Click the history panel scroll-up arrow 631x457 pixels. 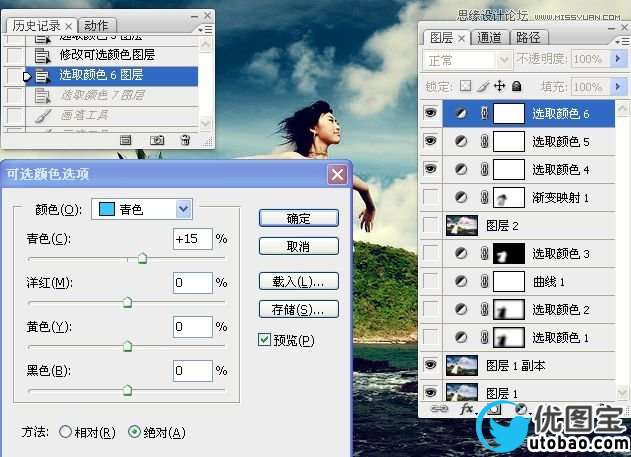206,43
